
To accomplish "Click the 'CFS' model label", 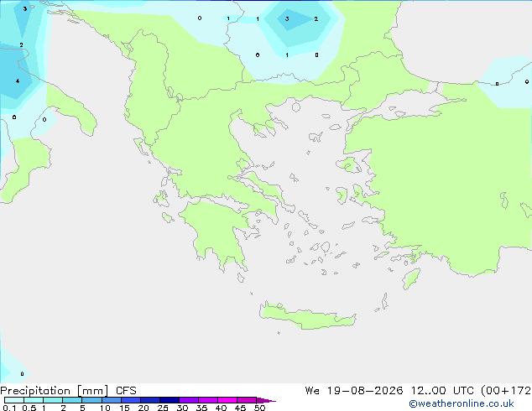I will coord(126,391).
